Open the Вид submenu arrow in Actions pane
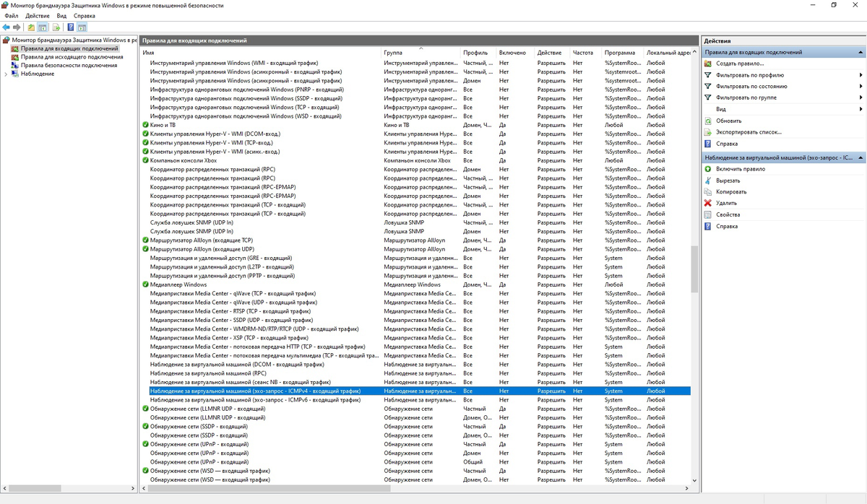Screen dimensions: 867x504 click(861, 109)
